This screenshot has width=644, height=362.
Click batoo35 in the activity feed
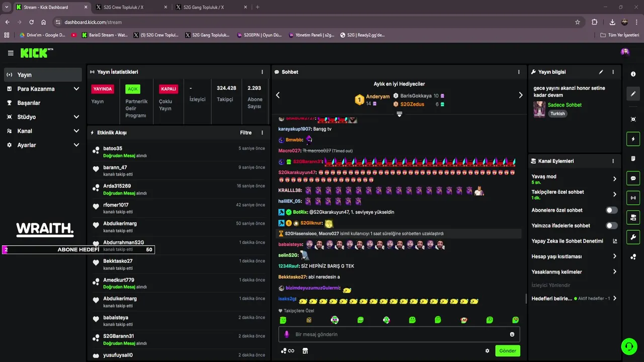pyautogui.click(x=113, y=149)
